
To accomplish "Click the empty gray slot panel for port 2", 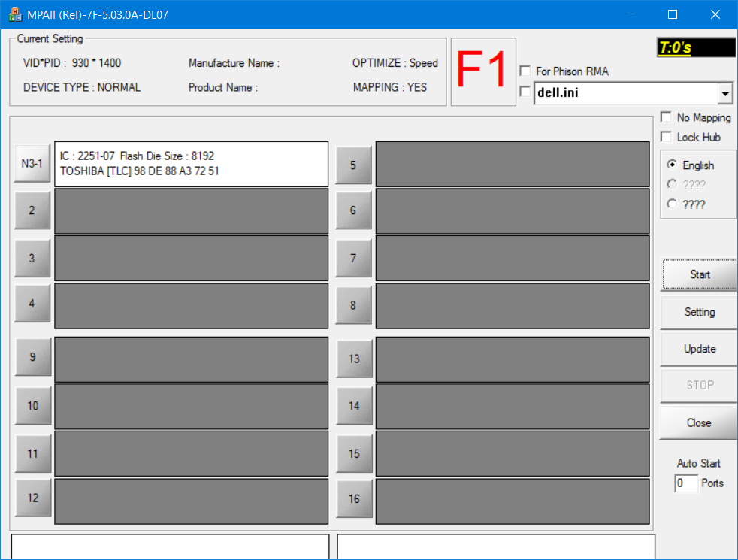I will click(x=191, y=210).
